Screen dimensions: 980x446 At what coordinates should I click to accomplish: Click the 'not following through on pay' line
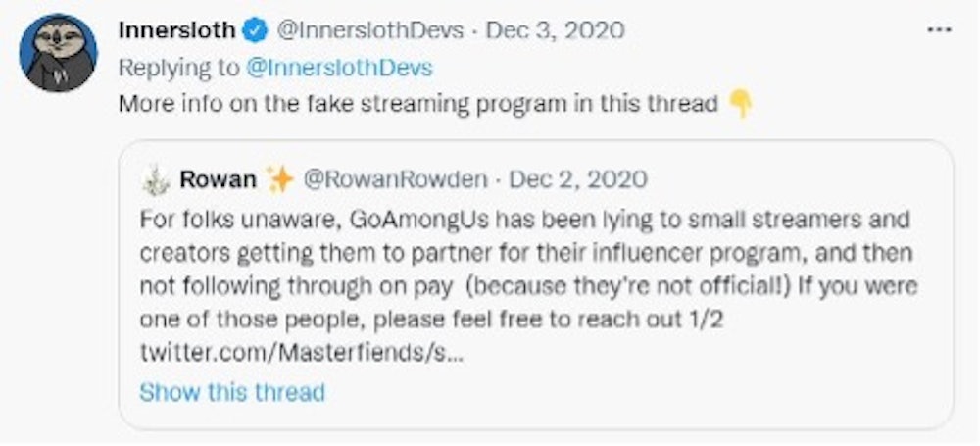pyautogui.click(x=528, y=286)
